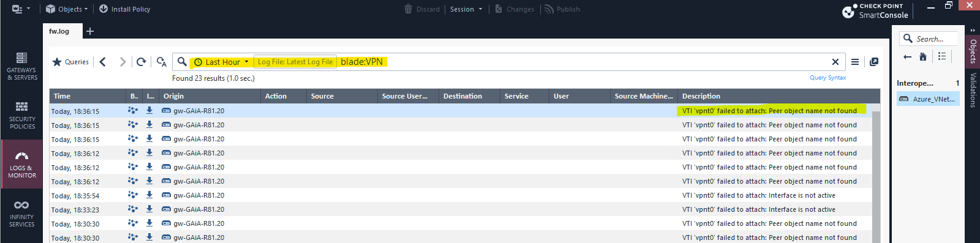Viewport: 980px width, 243px height.
Task: Click back arrow in Objects panel
Action: pyautogui.click(x=907, y=56)
